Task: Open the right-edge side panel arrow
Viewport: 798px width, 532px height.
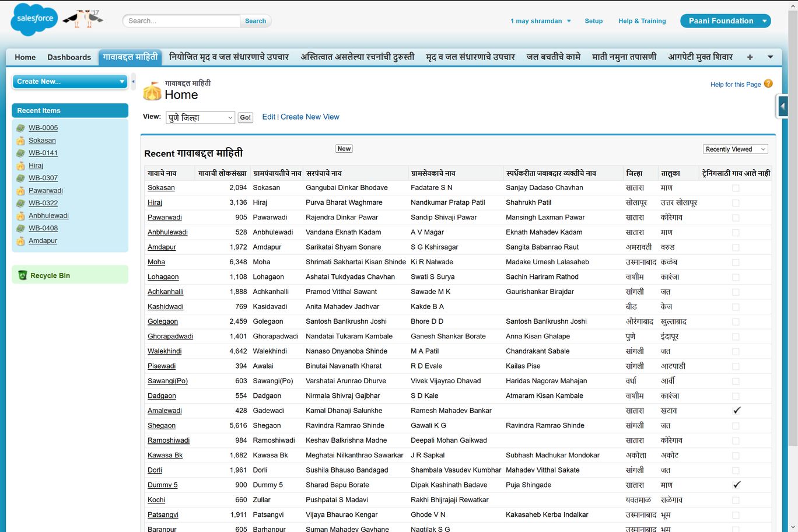Action: click(x=783, y=106)
